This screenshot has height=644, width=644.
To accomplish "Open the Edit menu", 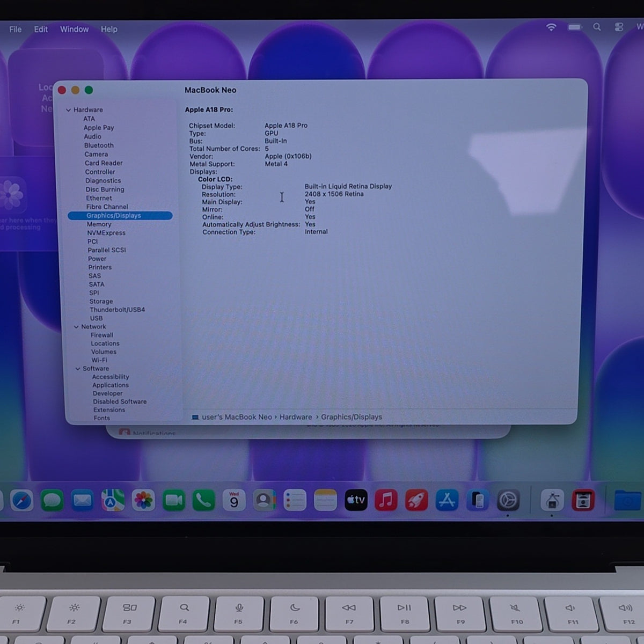I will click(41, 29).
